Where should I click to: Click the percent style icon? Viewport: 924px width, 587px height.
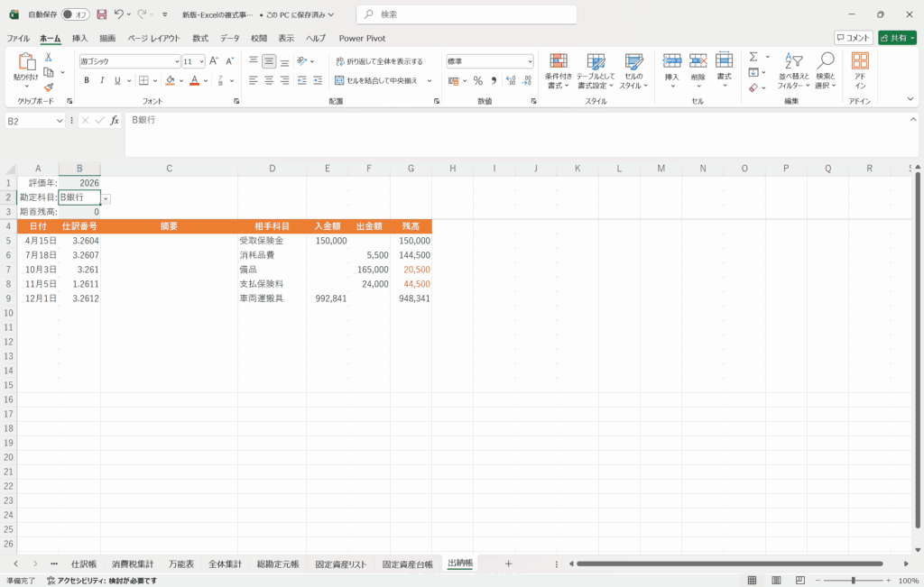pyautogui.click(x=477, y=80)
